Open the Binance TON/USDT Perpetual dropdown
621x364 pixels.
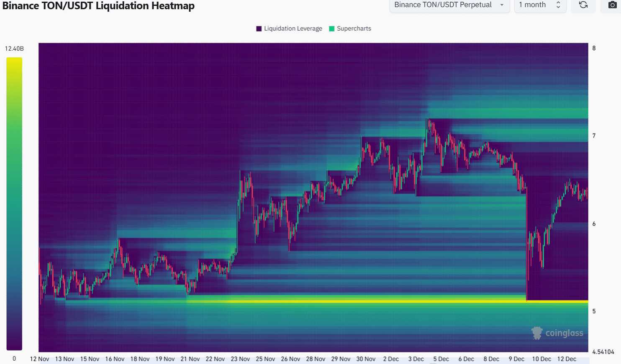pyautogui.click(x=449, y=5)
